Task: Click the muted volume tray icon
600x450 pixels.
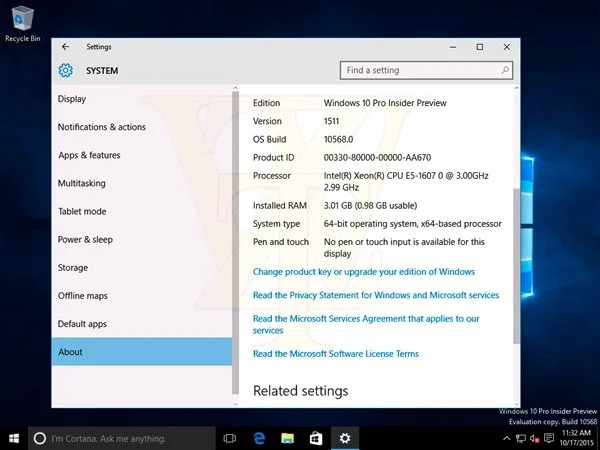Action: tap(535, 439)
